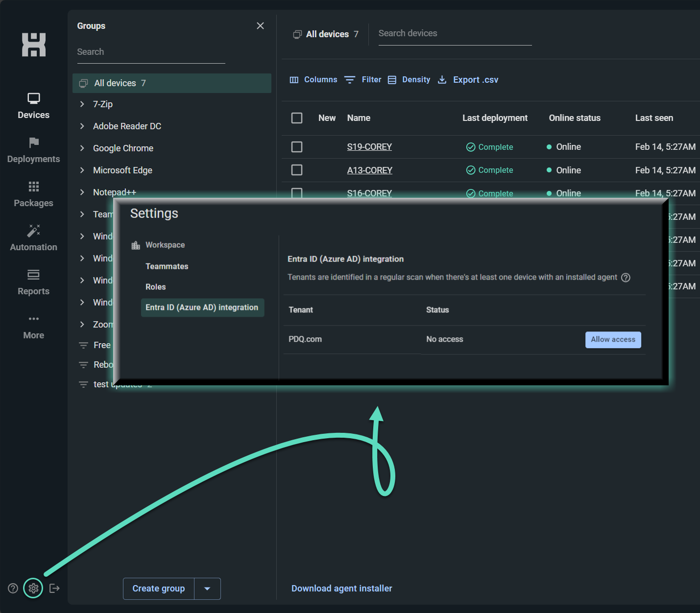Click Online status for A13-COREY
This screenshot has height=613, width=700.
(563, 170)
